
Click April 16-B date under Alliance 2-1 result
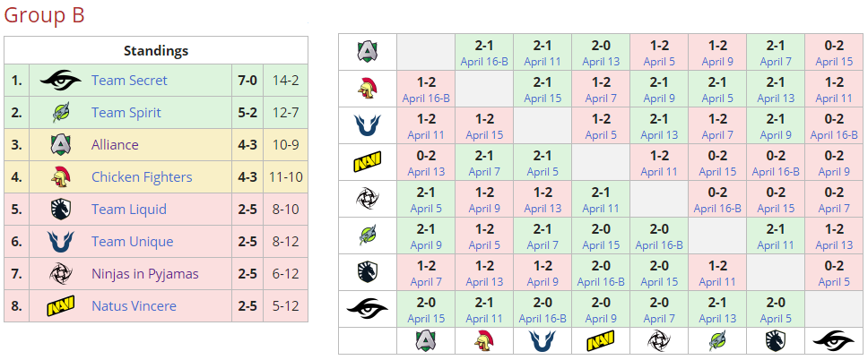[x=484, y=62]
